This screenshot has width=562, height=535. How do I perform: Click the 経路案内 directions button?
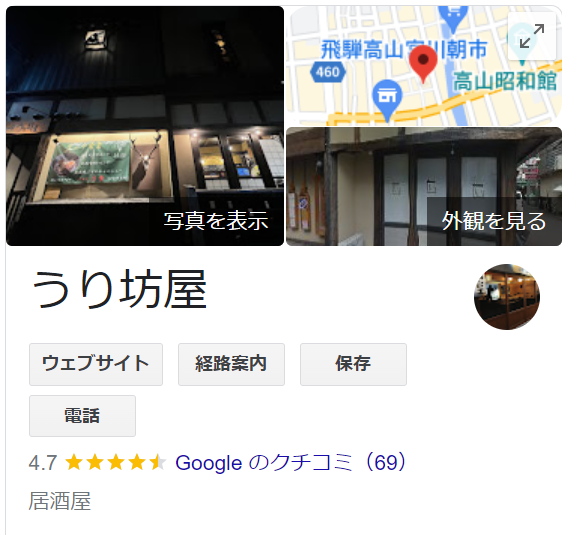coord(232,364)
